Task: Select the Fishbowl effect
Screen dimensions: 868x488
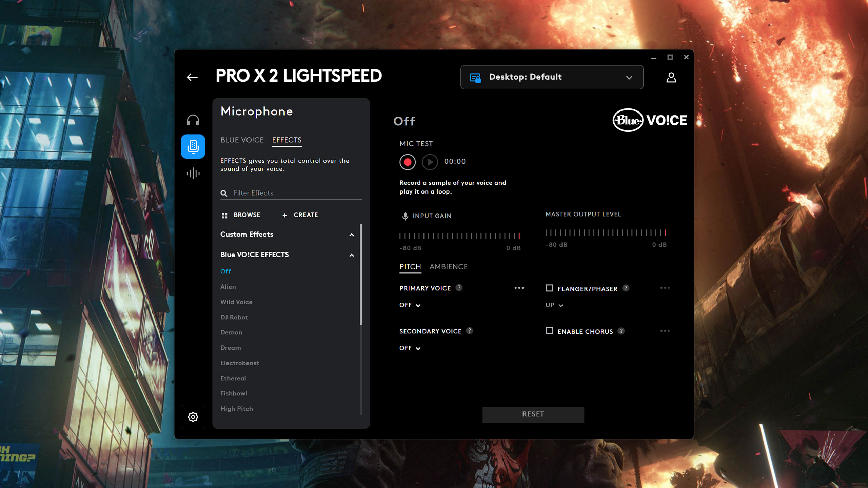Action: (x=234, y=393)
